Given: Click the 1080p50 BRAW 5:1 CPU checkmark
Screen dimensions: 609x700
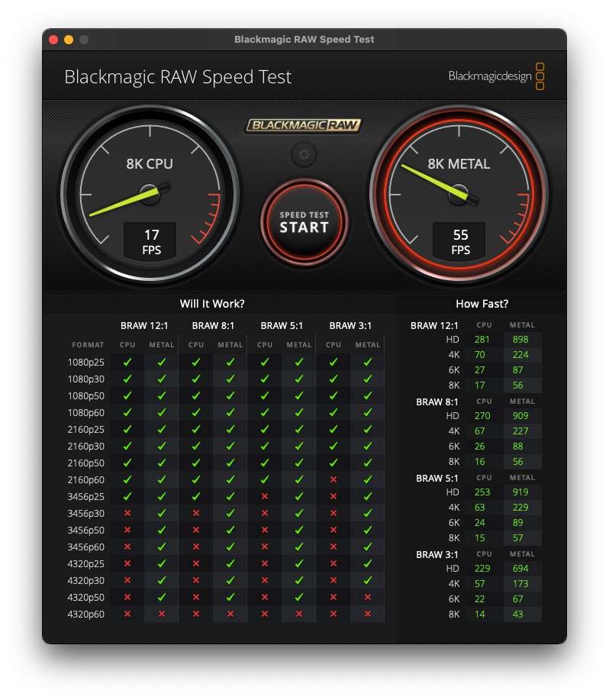Looking at the screenshot, I should [265, 395].
